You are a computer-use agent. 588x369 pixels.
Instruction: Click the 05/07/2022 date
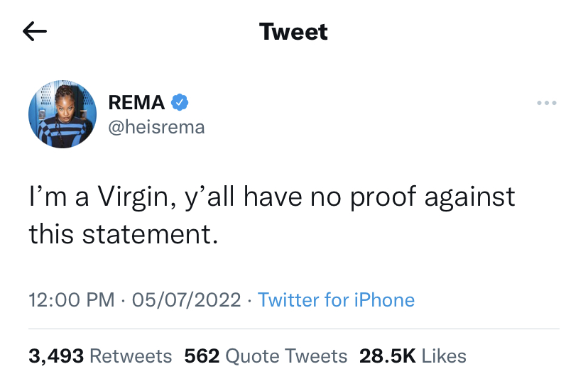[x=186, y=299]
